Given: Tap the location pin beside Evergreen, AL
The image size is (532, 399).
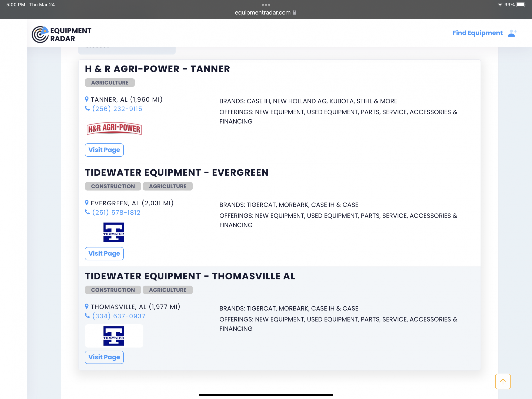Looking at the screenshot, I should [x=87, y=203].
